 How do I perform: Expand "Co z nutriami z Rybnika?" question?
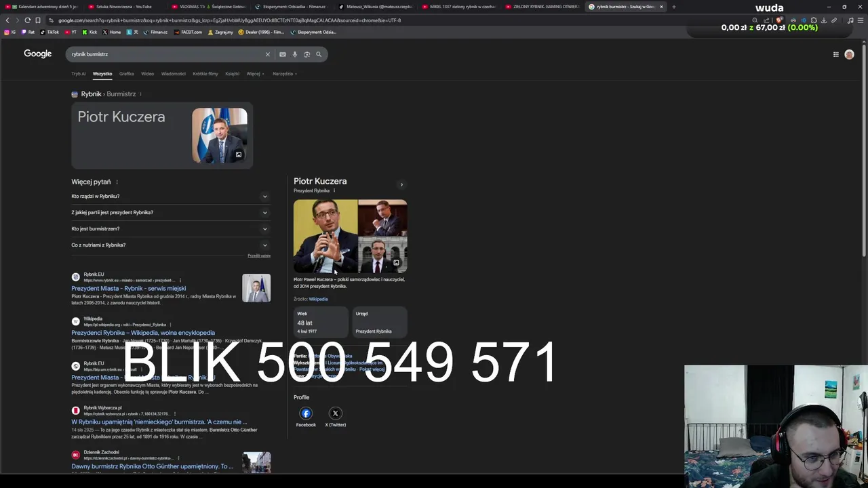[171, 245]
